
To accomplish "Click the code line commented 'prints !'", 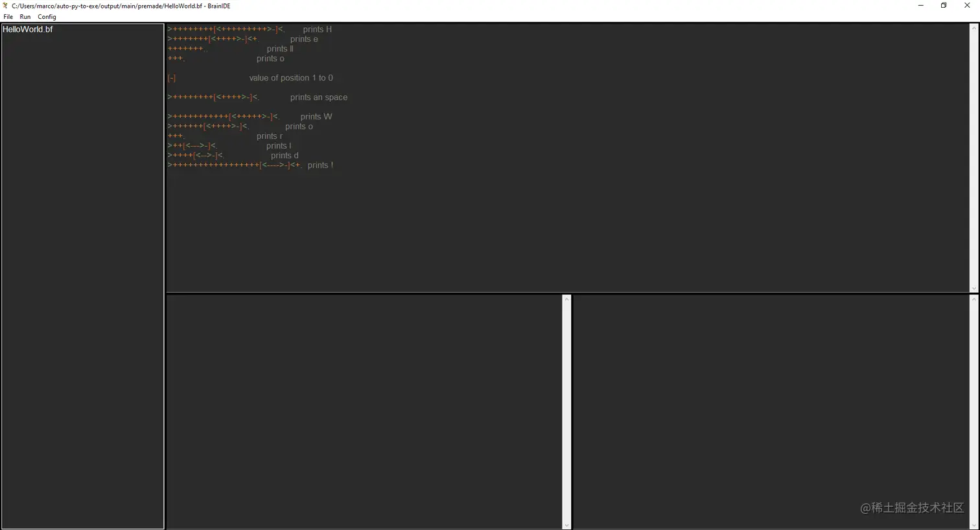I will (x=250, y=165).
